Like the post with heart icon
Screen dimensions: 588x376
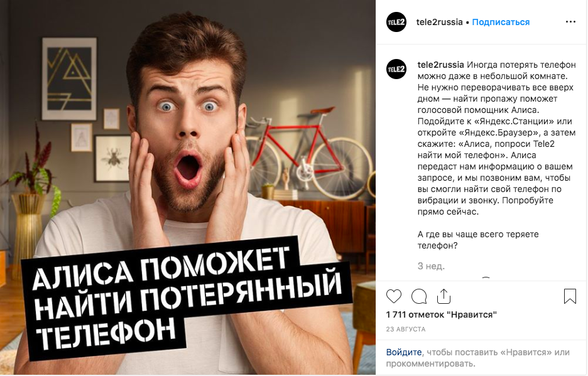coord(394,296)
